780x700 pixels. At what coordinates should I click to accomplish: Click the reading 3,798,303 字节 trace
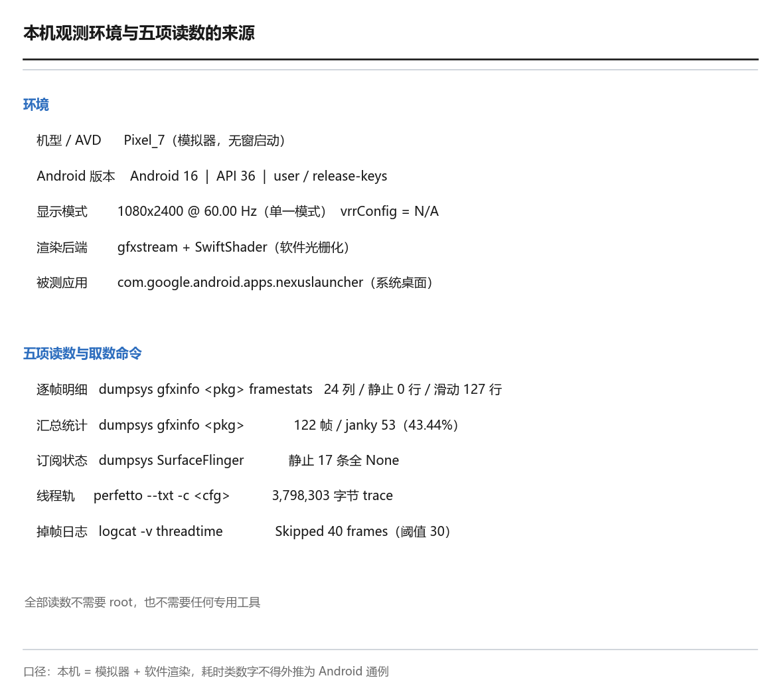point(333,496)
